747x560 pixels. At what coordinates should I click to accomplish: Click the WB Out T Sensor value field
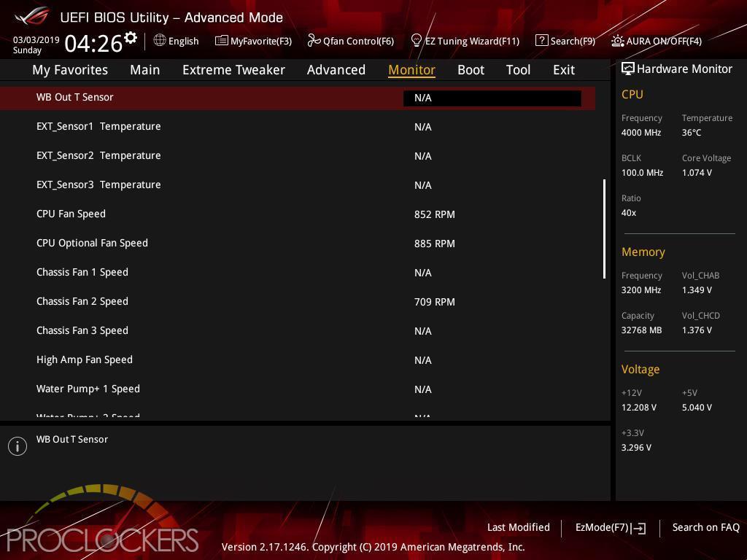[x=492, y=98]
